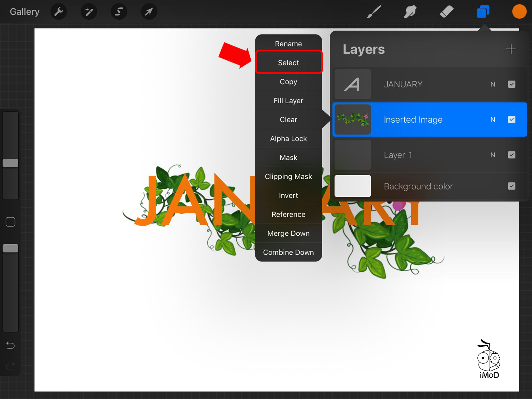Return to the Gallery
Image resolution: width=532 pixels, height=399 pixels.
[24, 12]
